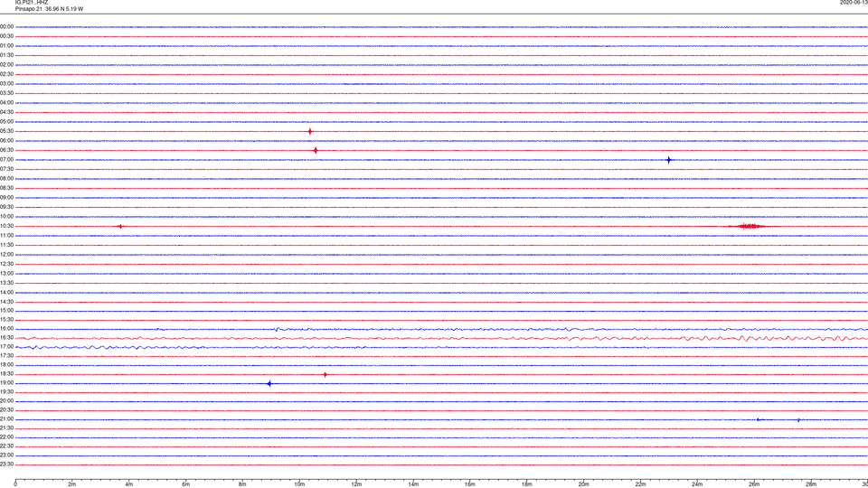Click the blue spike on the 19:00 trace
This screenshot has width=868, height=488.
(269, 383)
